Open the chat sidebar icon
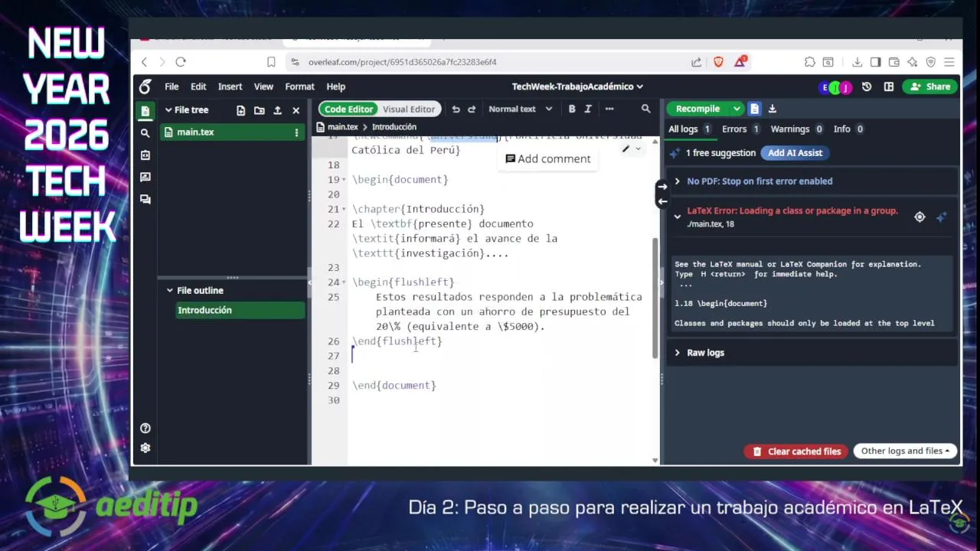 145,199
